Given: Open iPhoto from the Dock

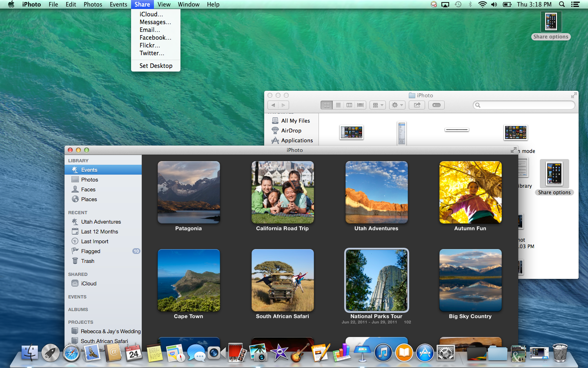Looking at the screenshot, I should coord(258,352).
